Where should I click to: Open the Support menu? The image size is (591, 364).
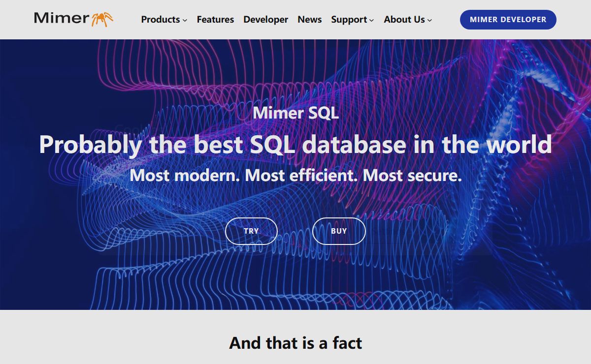click(349, 20)
